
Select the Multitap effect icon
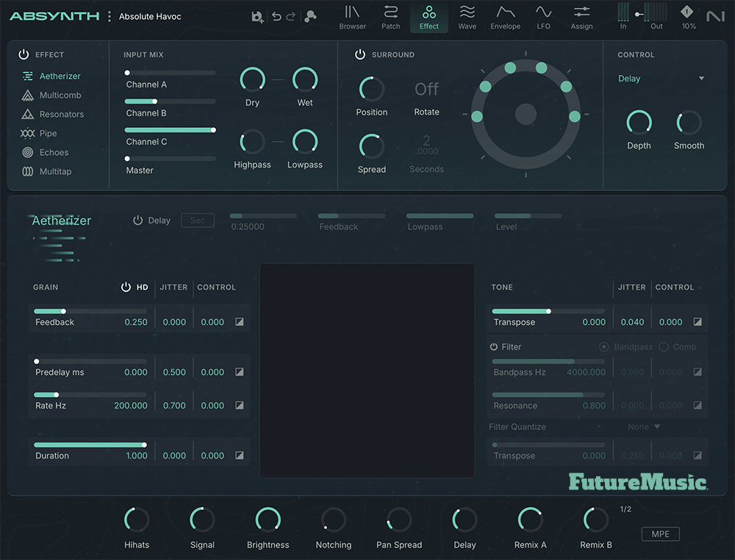pos(28,171)
